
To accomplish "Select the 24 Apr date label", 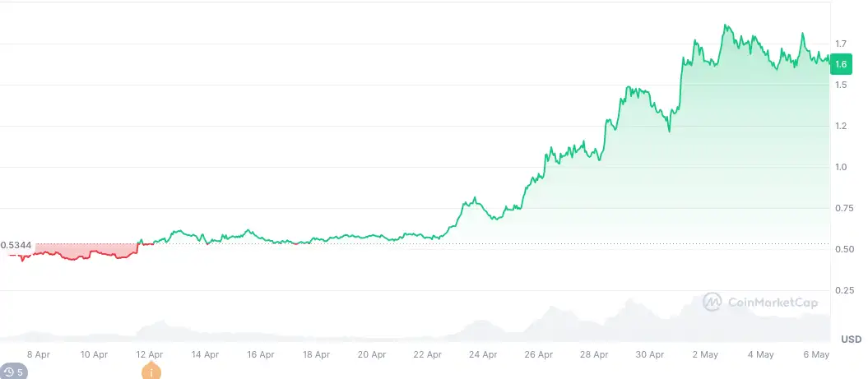I will 483,355.
